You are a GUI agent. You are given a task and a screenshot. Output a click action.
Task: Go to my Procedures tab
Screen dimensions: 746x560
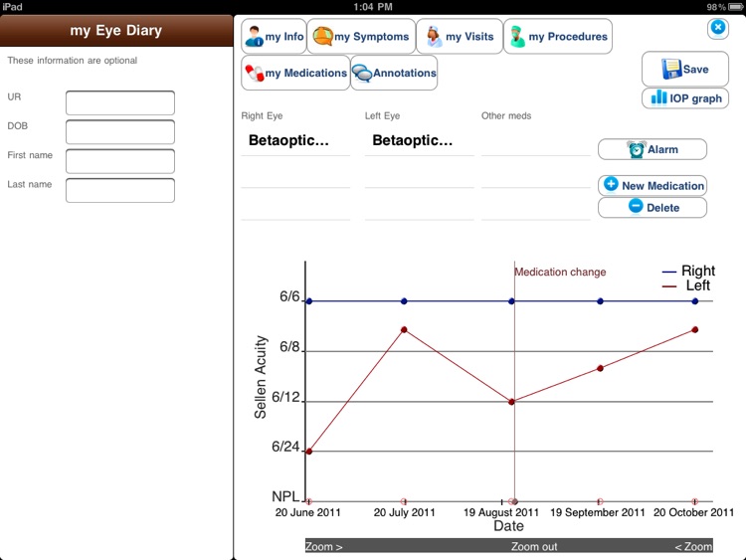(558, 36)
